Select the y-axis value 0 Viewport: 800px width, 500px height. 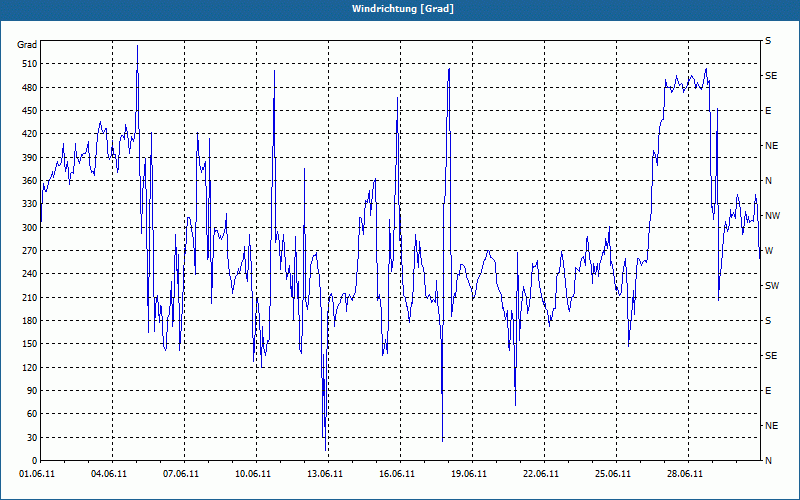coord(34,461)
